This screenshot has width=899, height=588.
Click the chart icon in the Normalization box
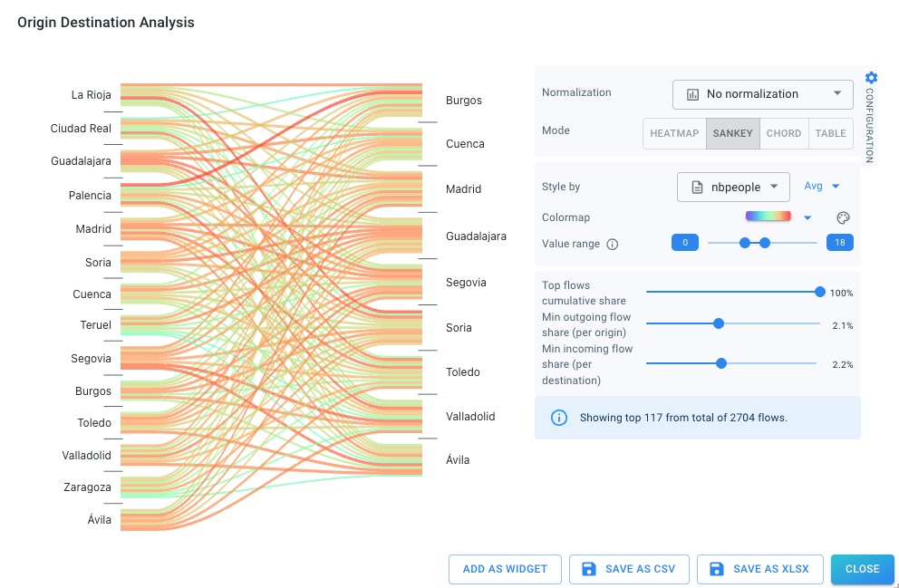692,94
